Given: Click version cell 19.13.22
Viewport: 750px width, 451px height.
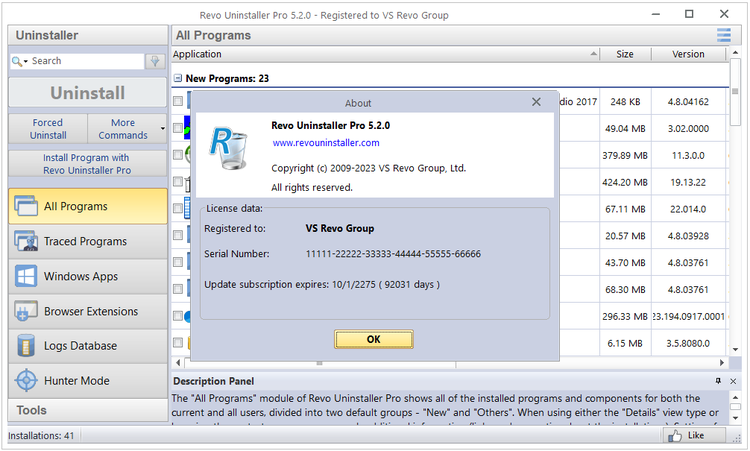Looking at the screenshot, I should tap(688, 182).
